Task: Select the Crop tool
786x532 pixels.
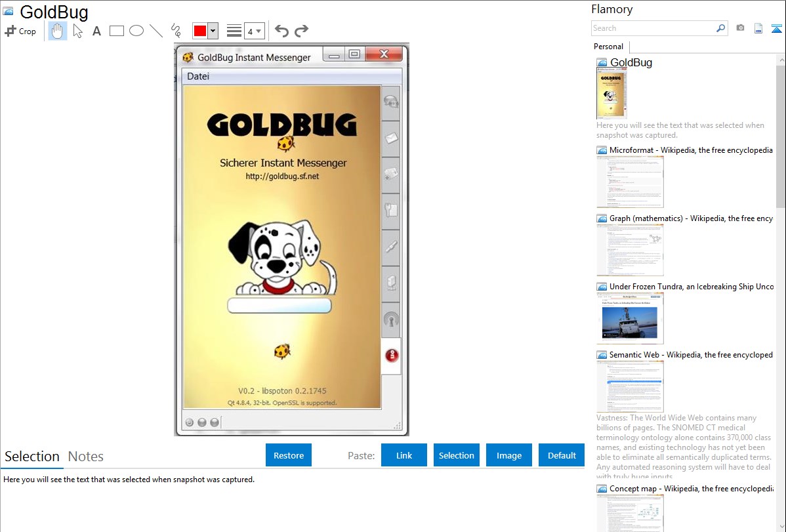Action: pyautogui.click(x=20, y=31)
